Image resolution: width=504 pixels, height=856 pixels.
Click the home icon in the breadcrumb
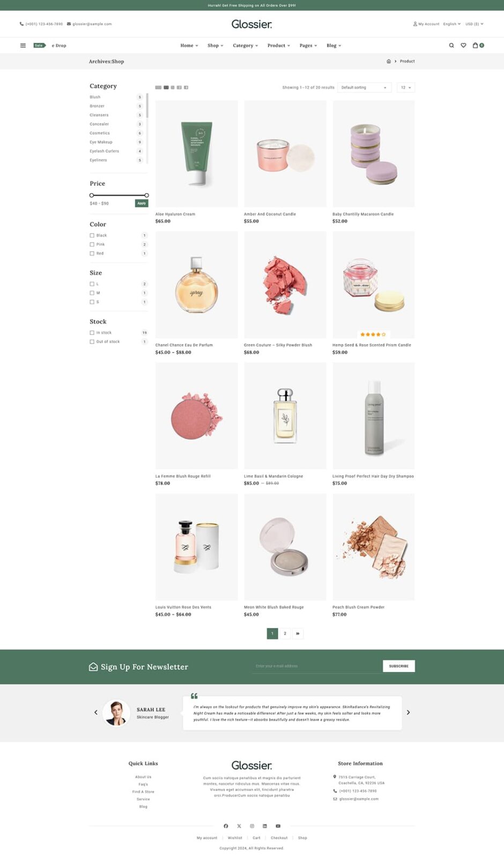click(389, 61)
